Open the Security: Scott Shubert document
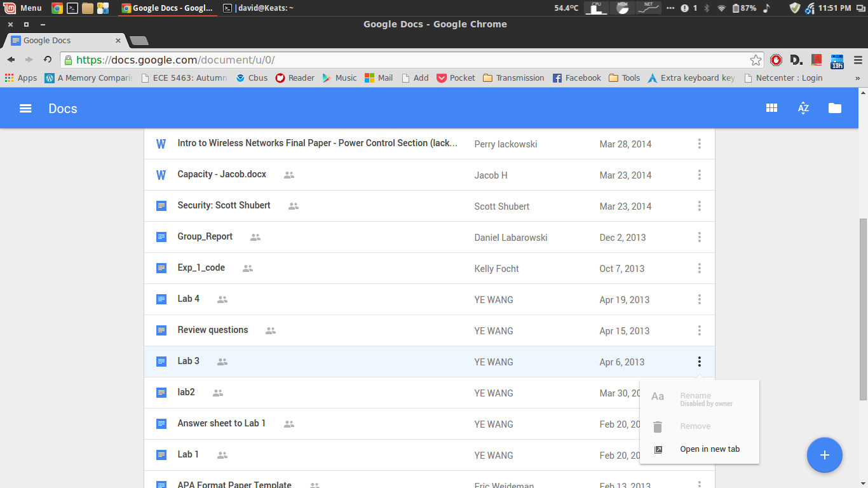 224,205
